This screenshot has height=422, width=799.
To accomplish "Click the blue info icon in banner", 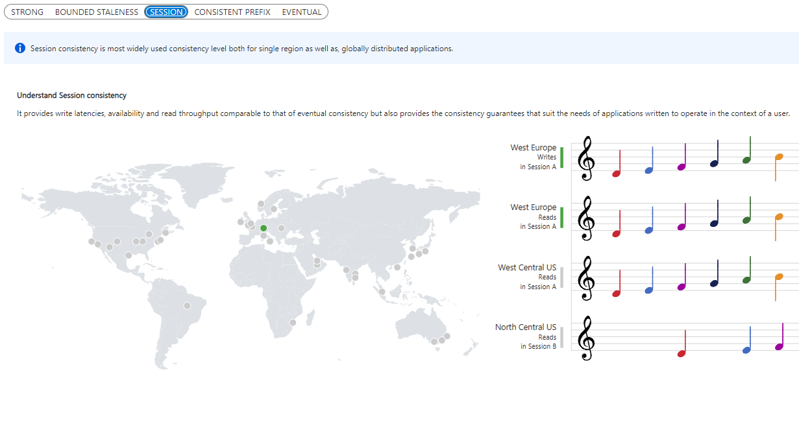I will 20,48.
